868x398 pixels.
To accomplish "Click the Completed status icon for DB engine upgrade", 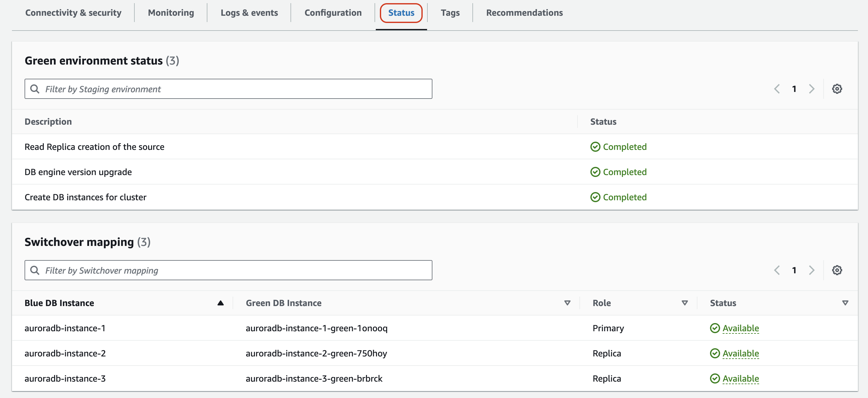I will (x=595, y=172).
